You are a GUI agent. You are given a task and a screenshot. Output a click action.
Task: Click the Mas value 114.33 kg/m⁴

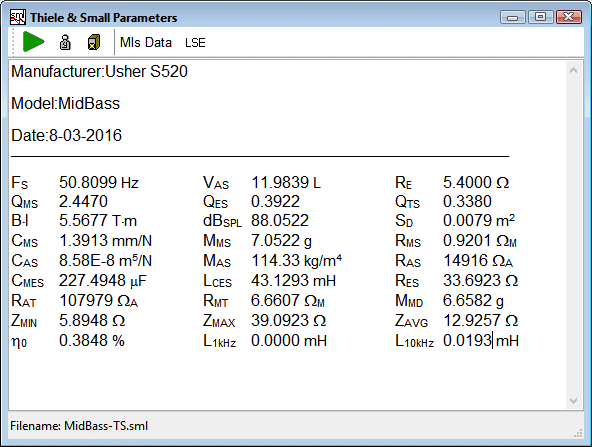[x=296, y=260]
